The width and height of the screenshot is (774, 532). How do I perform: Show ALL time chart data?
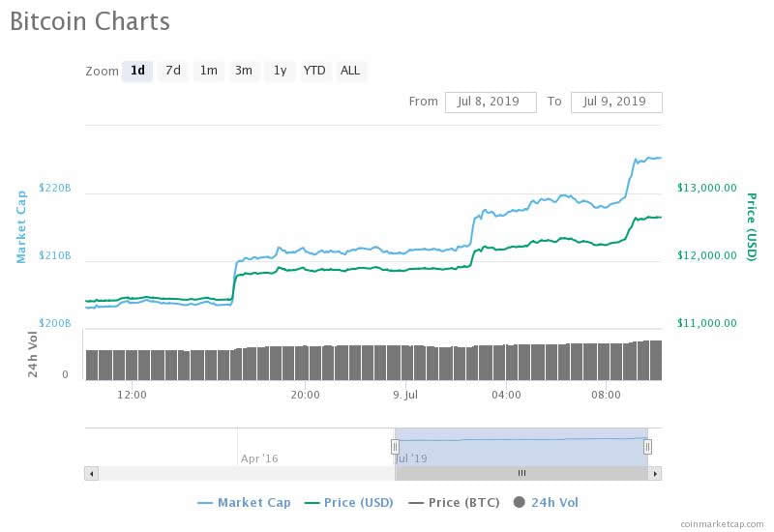click(350, 71)
